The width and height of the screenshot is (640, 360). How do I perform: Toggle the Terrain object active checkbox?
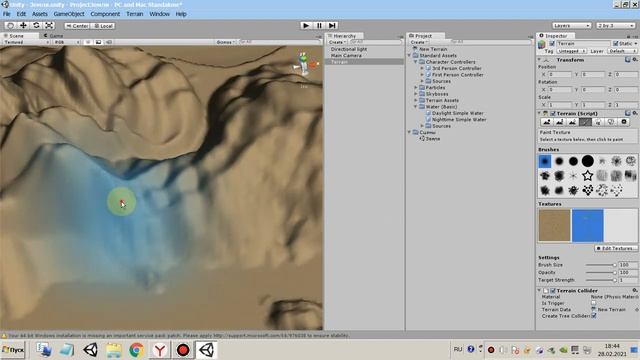[x=552, y=43]
